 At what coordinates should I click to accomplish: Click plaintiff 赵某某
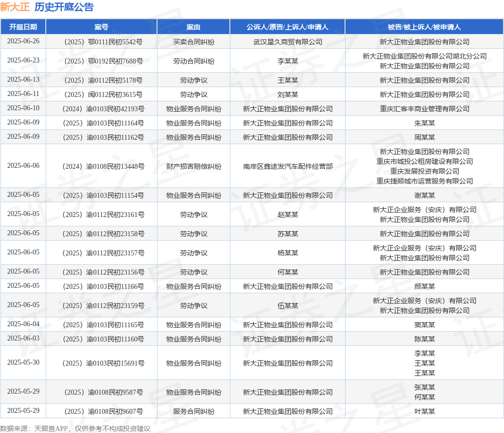(287, 215)
